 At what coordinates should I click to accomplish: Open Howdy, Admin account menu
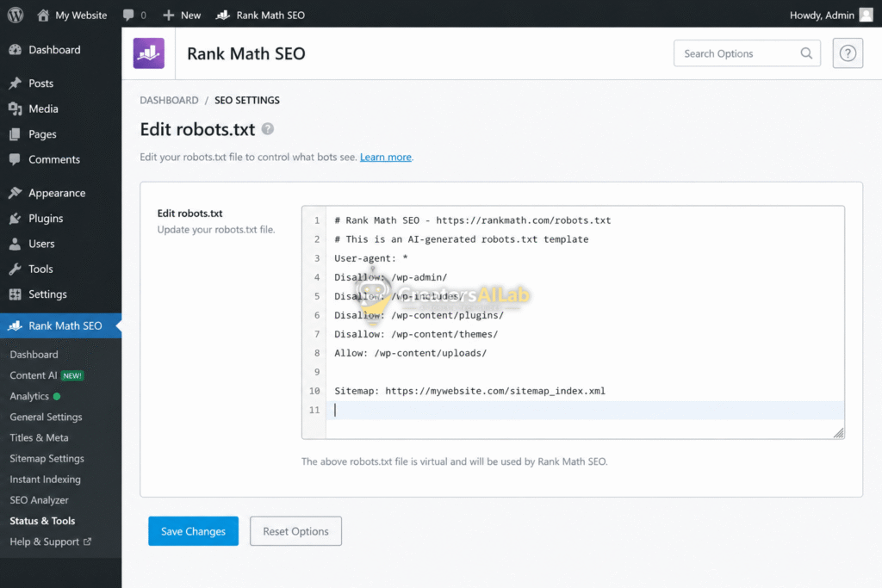point(822,15)
